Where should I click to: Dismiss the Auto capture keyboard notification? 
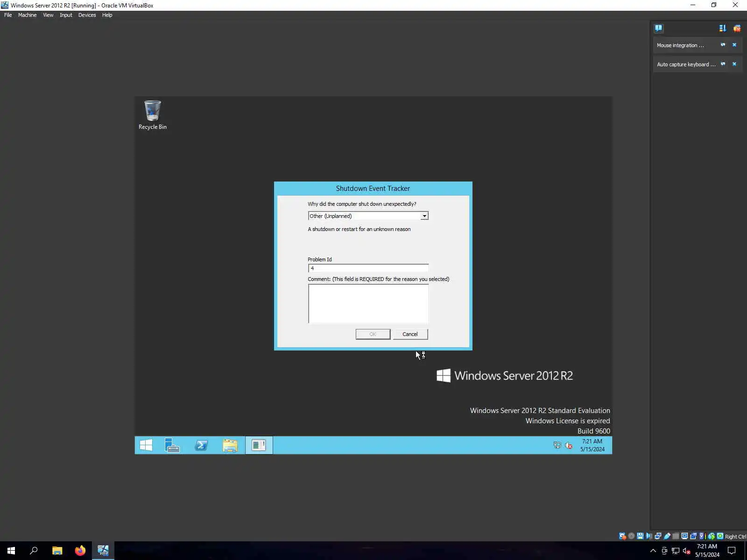(x=734, y=64)
